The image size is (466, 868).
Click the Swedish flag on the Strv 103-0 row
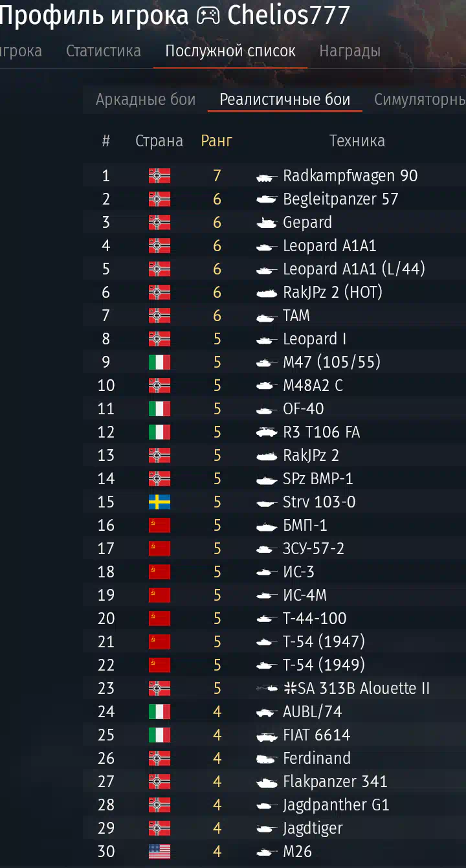click(x=159, y=502)
